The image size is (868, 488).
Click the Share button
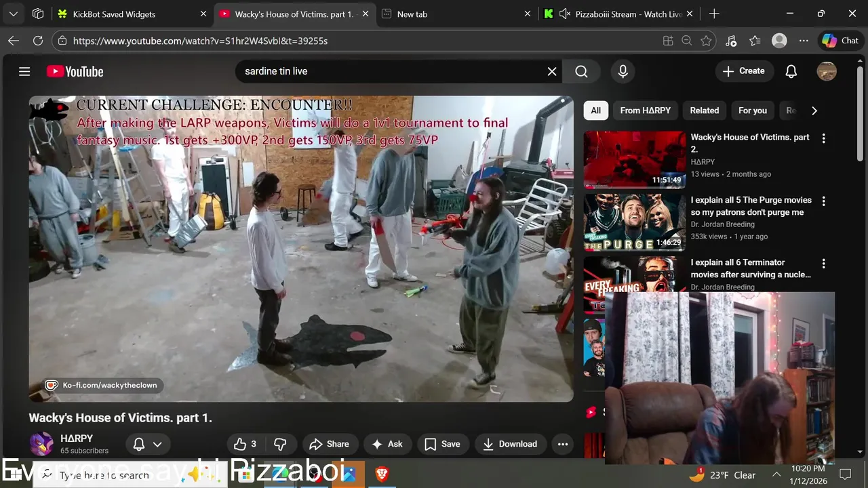tap(329, 444)
